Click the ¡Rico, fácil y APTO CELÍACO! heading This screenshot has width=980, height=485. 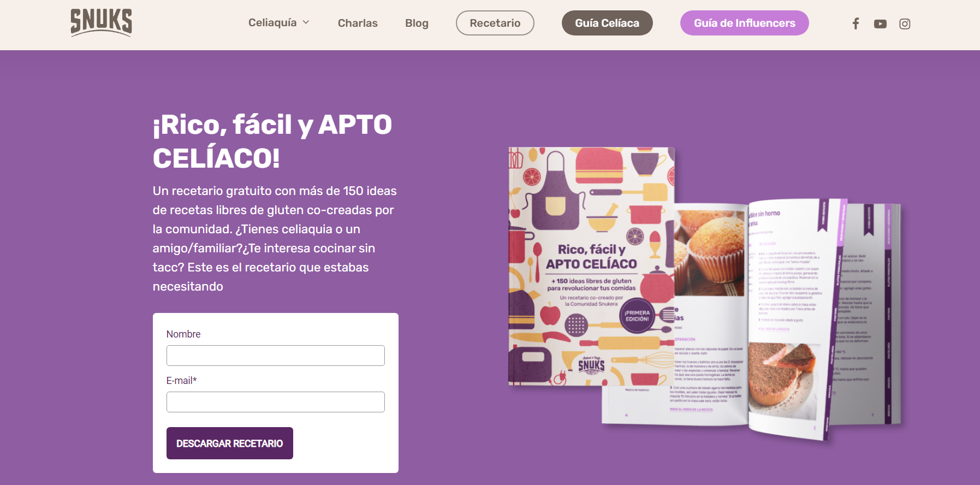[x=272, y=141]
